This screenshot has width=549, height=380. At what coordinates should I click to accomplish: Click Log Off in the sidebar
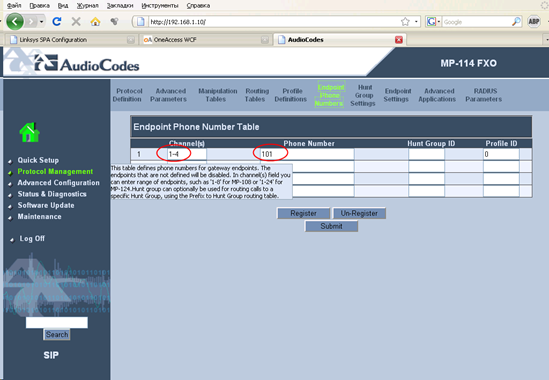(32, 239)
